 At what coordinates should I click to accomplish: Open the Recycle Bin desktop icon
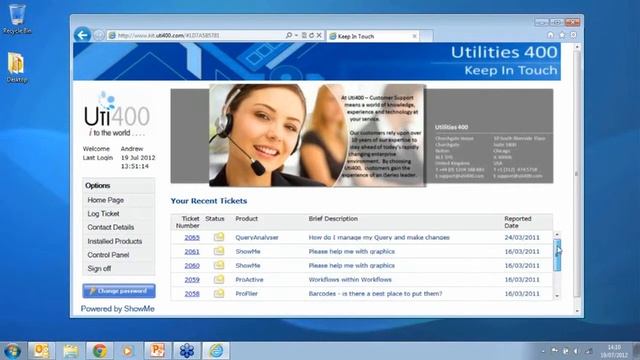click(x=17, y=19)
